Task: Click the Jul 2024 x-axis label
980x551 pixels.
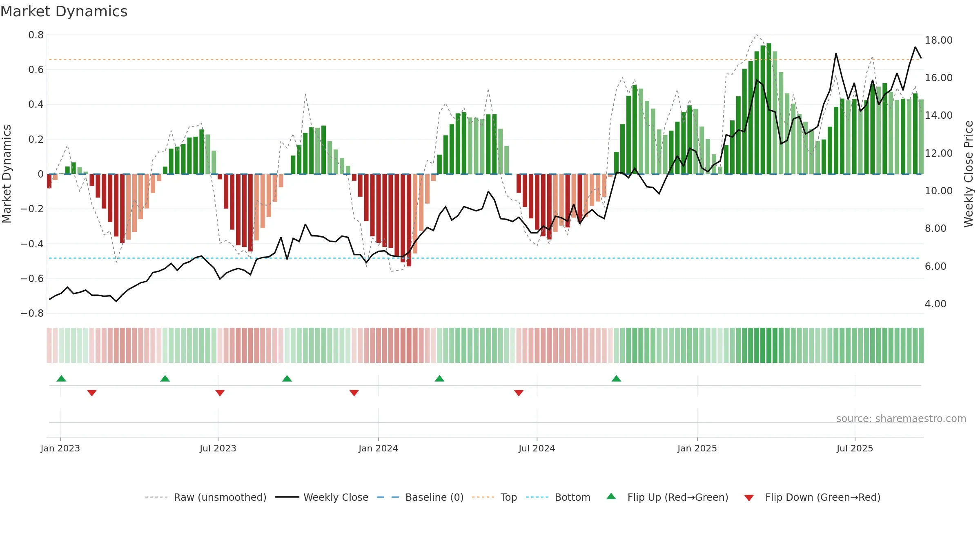Action: 537,448
